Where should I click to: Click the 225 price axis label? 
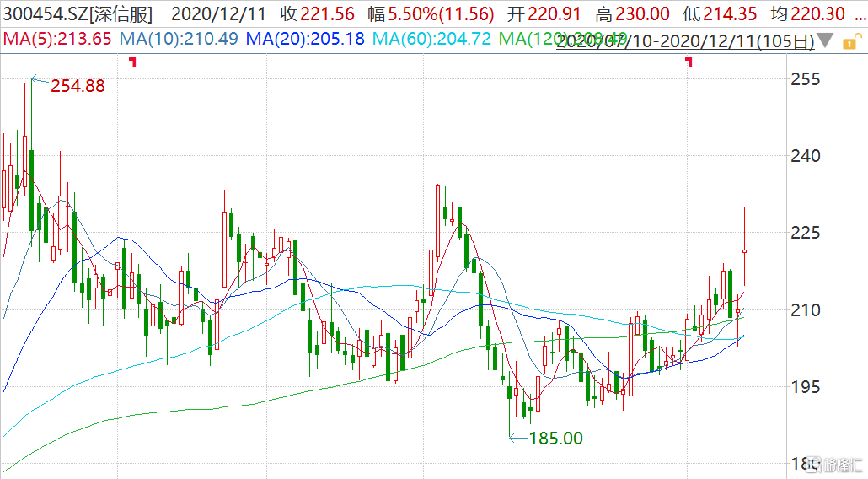pyautogui.click(x=805, y=233)
